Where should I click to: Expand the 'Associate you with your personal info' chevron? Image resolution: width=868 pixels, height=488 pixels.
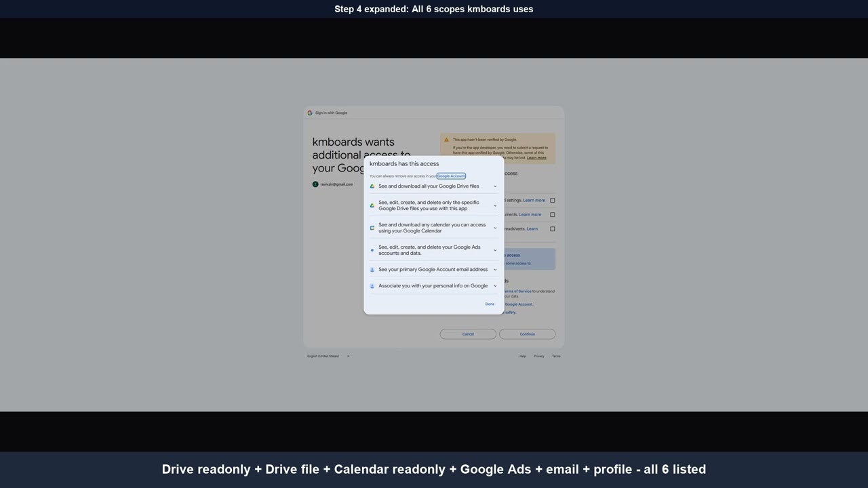[x=495, y=286]
